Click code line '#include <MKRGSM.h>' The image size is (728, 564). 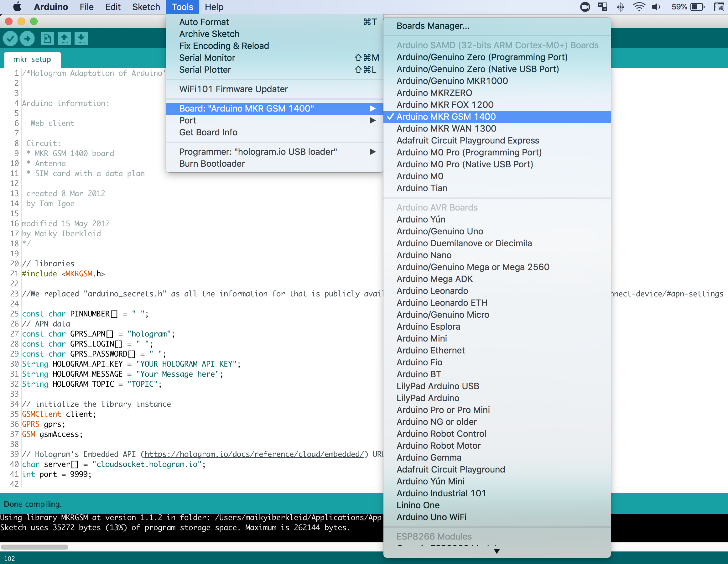63,274
